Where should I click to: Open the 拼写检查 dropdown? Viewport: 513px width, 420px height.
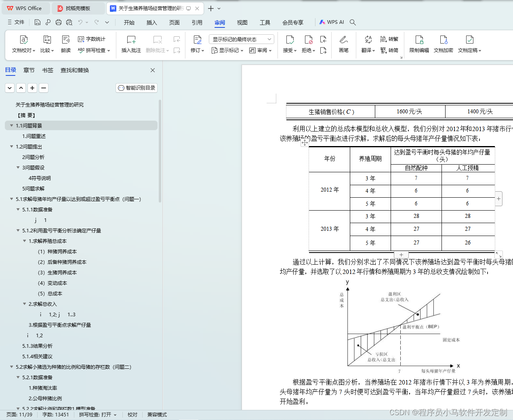pyautogui.click(x=94, y=50)
